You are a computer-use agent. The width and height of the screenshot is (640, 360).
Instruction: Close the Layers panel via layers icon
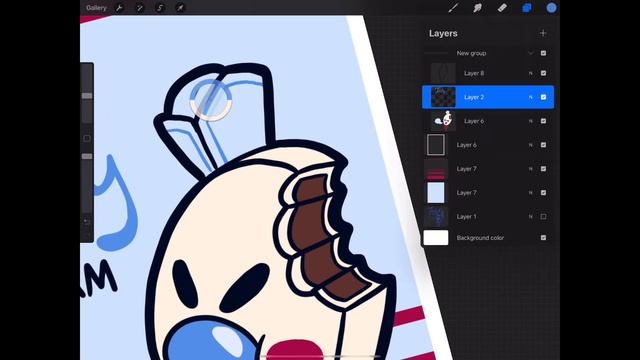pyautogui.click(x=527, y=8)
